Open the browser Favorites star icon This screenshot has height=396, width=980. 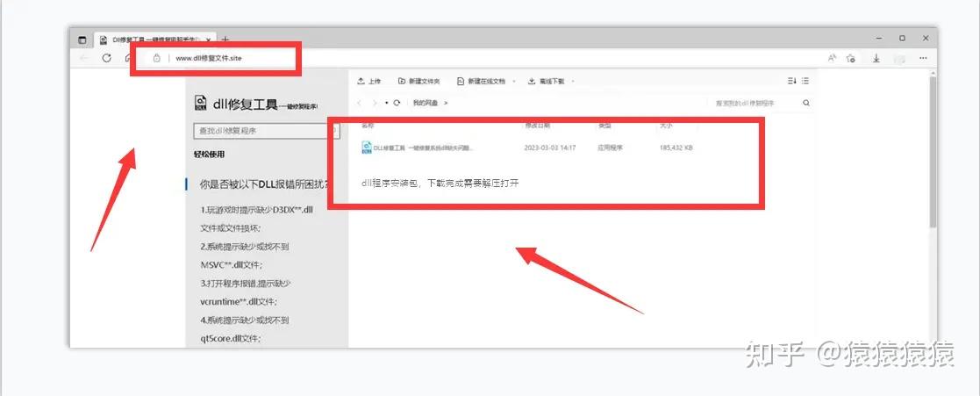[x=851, y=58]
